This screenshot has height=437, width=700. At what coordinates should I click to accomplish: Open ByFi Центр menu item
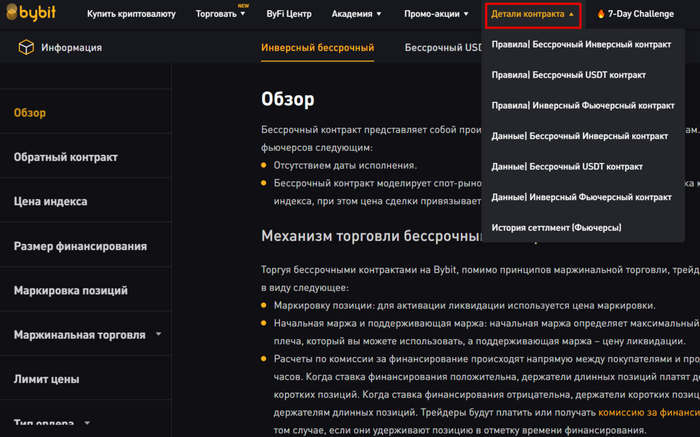pos(289,15)
